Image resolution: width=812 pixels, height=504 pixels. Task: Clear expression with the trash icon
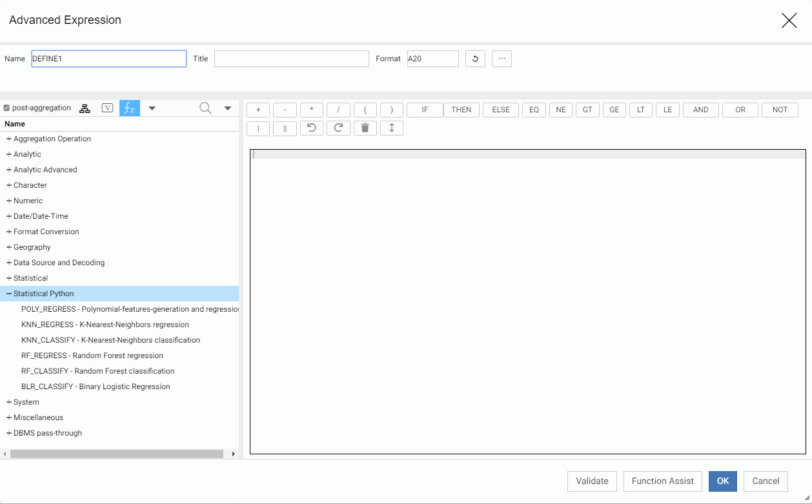tap(365, 128)
